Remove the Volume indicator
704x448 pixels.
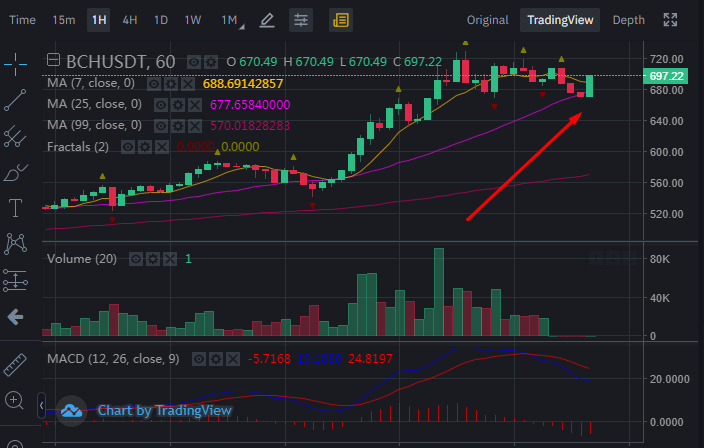170,259
